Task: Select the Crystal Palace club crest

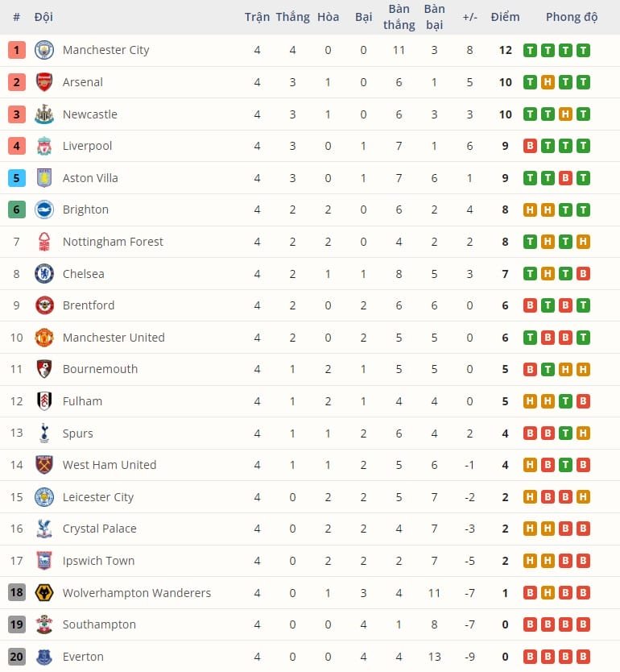Action: (x=43, y=529)
